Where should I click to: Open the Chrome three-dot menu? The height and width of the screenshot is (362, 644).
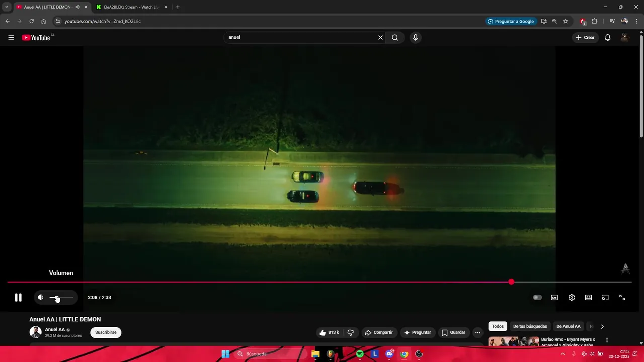(636, 21)
